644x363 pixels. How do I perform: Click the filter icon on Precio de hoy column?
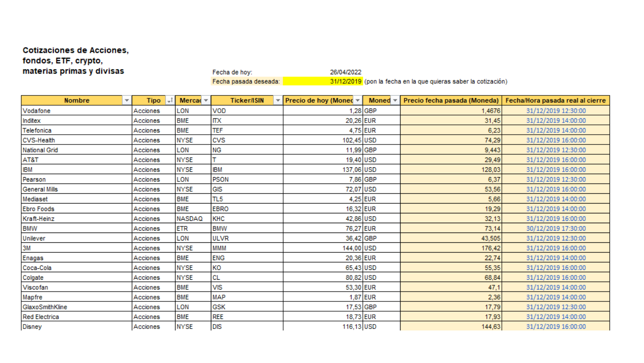point(357,101)
